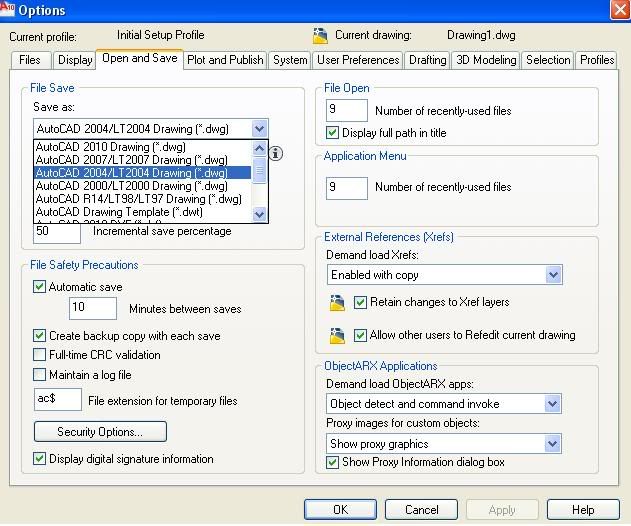Switch to the Files tab
The image size is (631, 526).
pos(31,60)
